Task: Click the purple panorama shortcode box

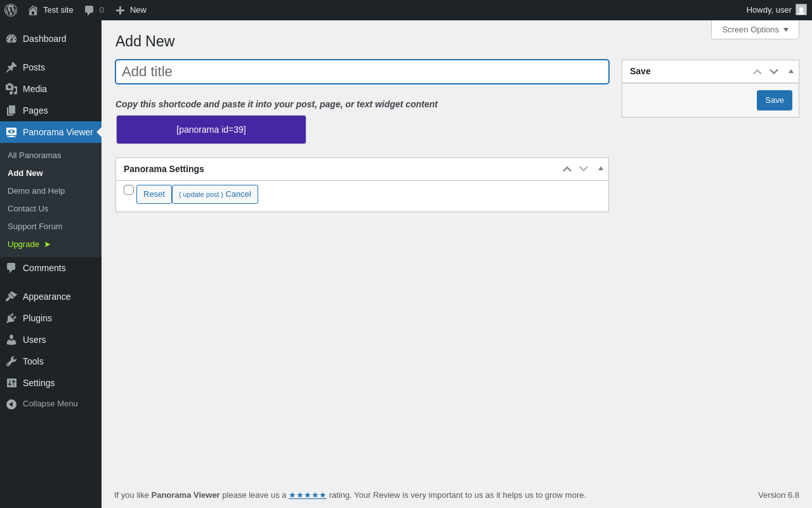Action: 211,130
